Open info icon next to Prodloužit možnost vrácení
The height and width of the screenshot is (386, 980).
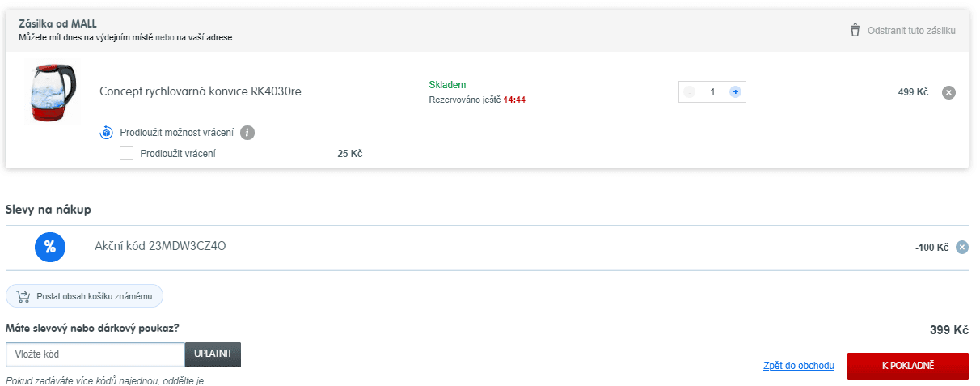click(x=247, y=133)
